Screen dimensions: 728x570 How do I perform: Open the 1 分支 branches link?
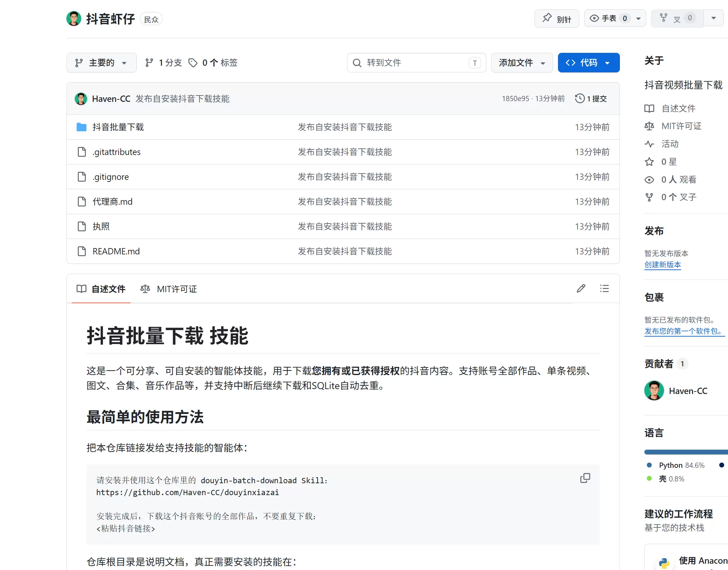tap(163, 63)
